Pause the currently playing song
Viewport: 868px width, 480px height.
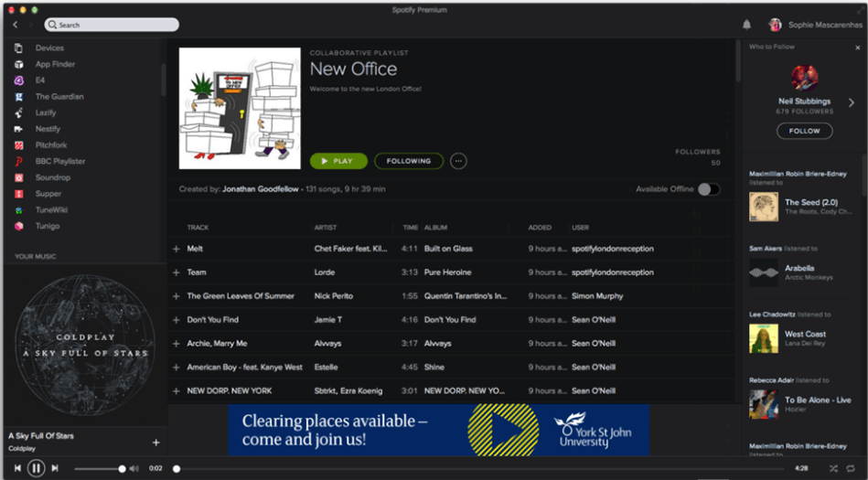pyautogui.click(x=36, y=468)
